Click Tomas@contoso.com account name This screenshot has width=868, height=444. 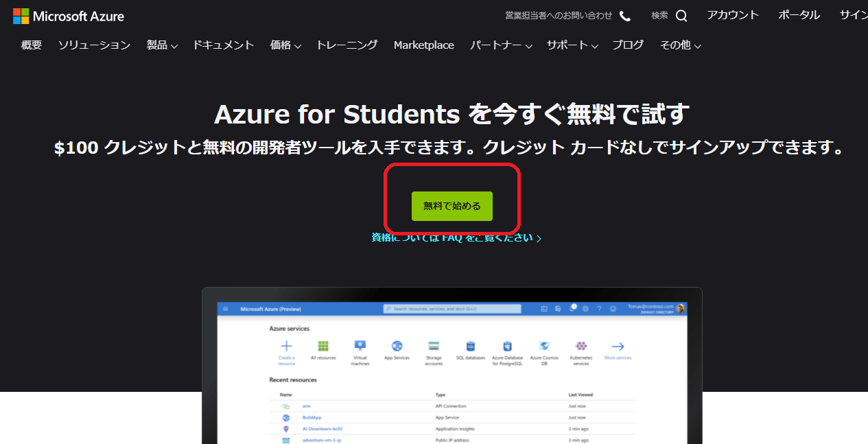[x=650, y=307]
